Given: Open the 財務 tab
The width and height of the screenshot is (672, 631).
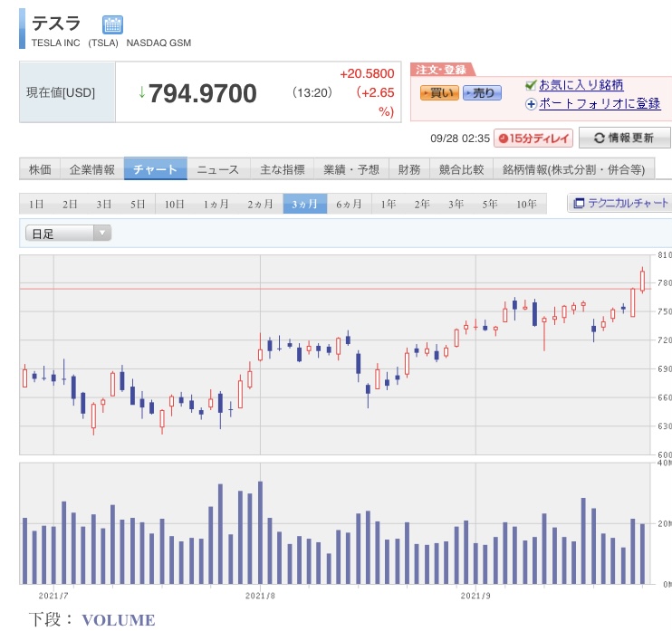Looking at the screenshot, I should (x=409, y=169).
